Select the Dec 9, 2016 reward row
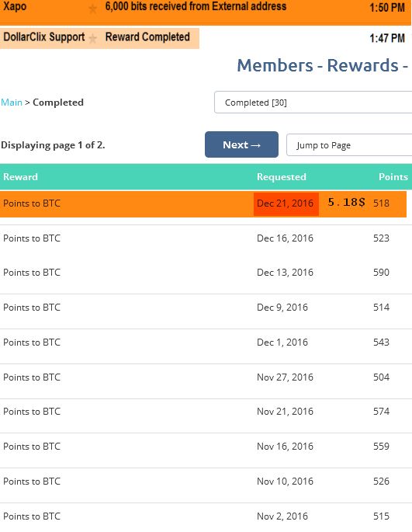Screen dimensions: 412x532 (x=206, y=308)
